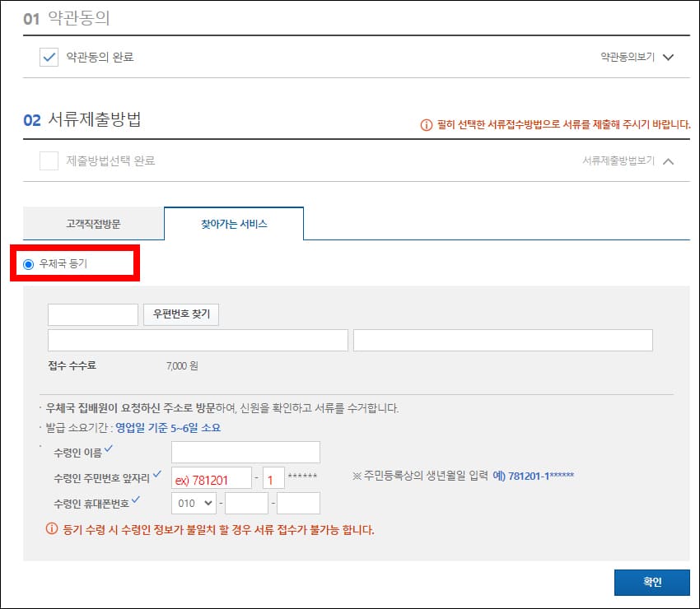The width and height of the screenshot is (700, 609).
Task: Click the single digit field showing 1
Action: [277, 477]
